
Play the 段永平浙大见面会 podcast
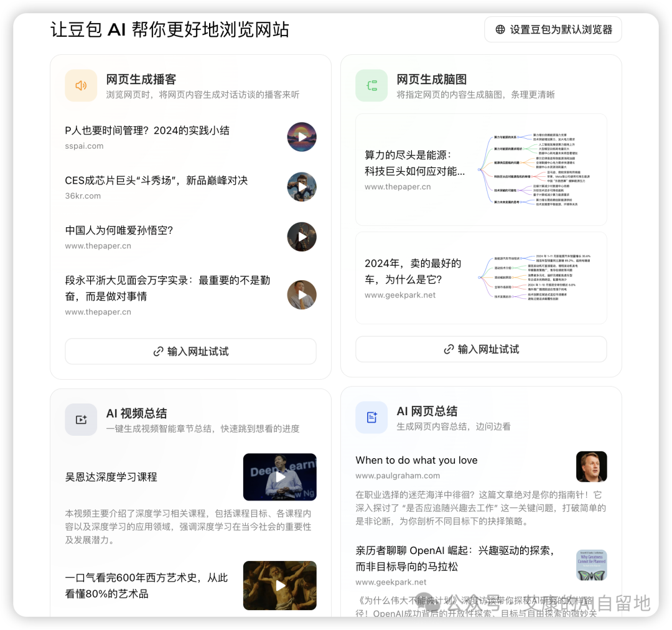302,294
